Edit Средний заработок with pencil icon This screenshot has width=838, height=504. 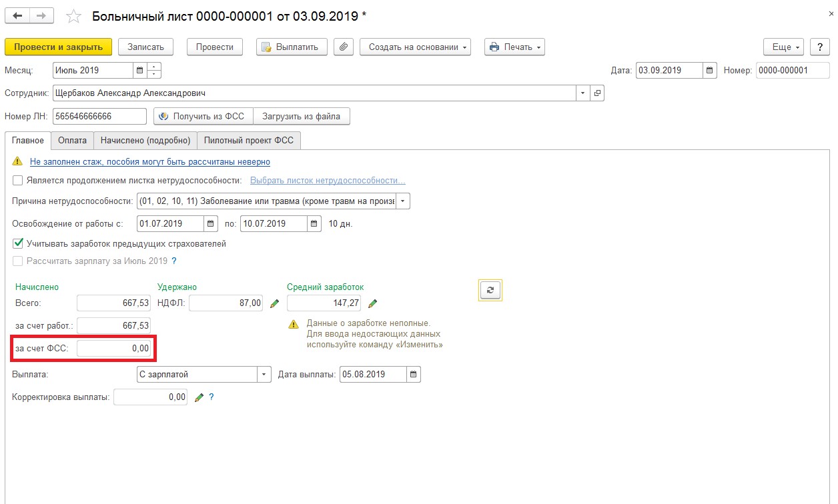[372, 304]
